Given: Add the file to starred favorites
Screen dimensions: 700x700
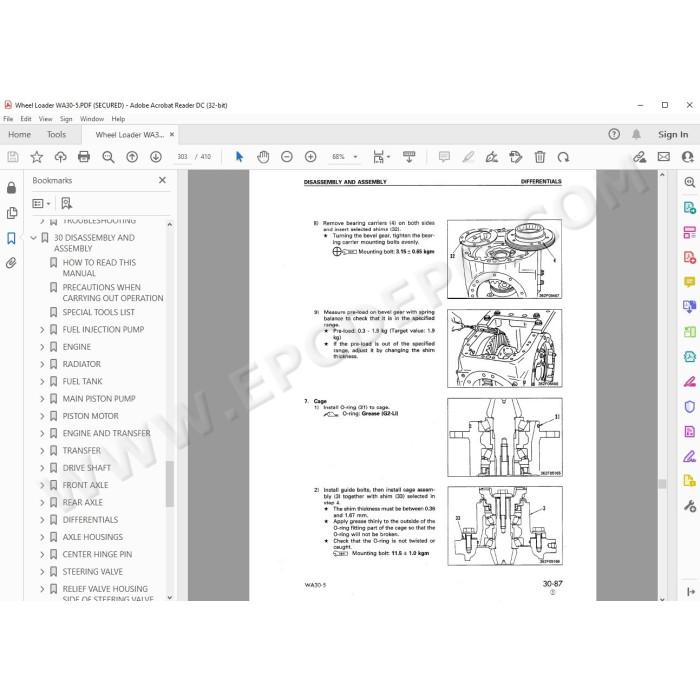Looking at the screenshot, I should tap(37, 157).
